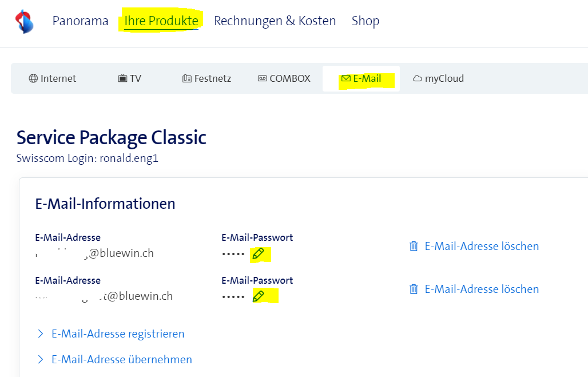Screen dimensions: 588x377
Task: Switch to the myCloud tab
Action: pos(444,78)
